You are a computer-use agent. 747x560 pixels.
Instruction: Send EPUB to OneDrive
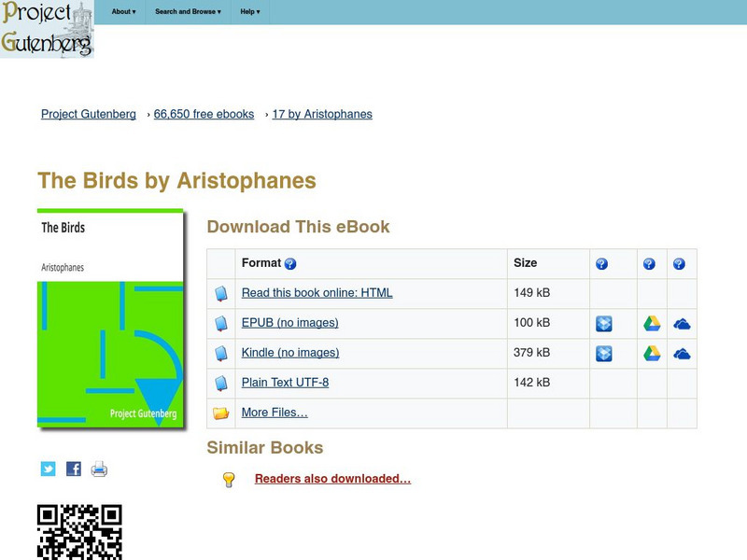(x=682, y=324)
